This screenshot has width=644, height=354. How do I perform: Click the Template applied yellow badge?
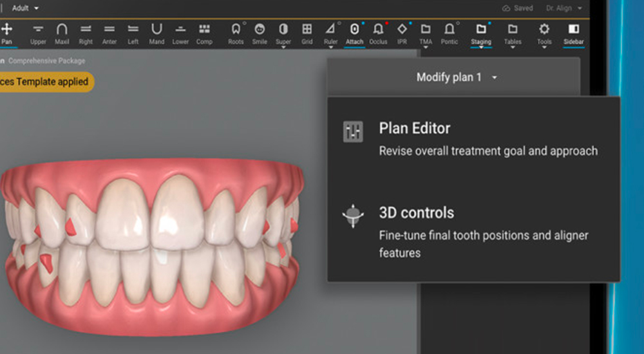tap(45, 82)
